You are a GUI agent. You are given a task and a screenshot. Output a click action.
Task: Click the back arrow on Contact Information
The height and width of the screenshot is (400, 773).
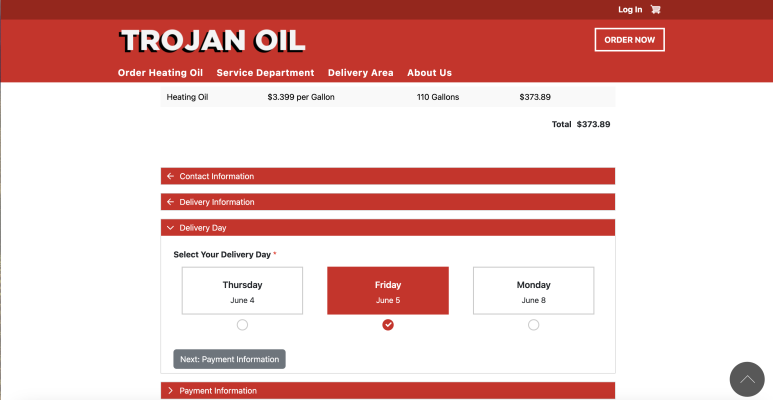170,176
